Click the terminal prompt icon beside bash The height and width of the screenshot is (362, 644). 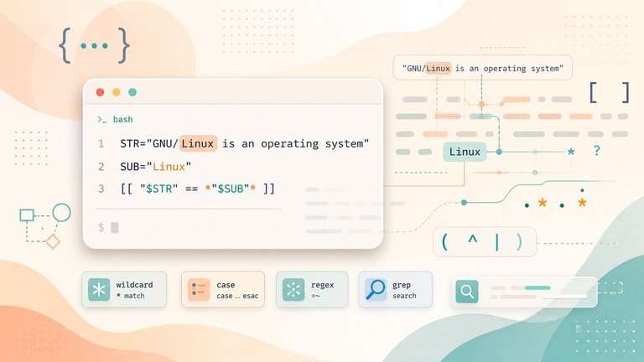[x=101, y=120]
